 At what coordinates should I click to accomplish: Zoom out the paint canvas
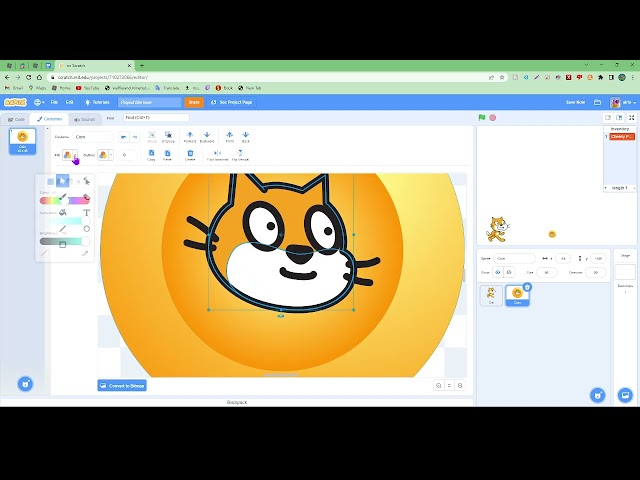[439, 385]
